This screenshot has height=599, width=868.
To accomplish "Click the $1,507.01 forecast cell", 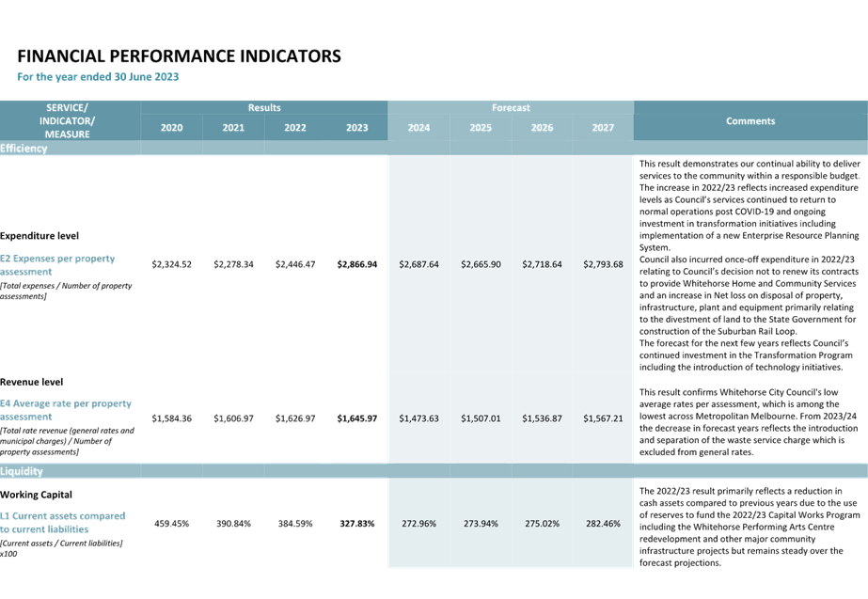I will tap(480, 418).
